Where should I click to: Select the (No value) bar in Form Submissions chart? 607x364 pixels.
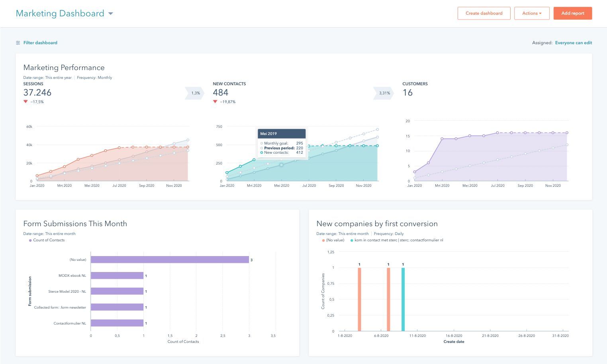pyautogui.click(x=169, y=259)
